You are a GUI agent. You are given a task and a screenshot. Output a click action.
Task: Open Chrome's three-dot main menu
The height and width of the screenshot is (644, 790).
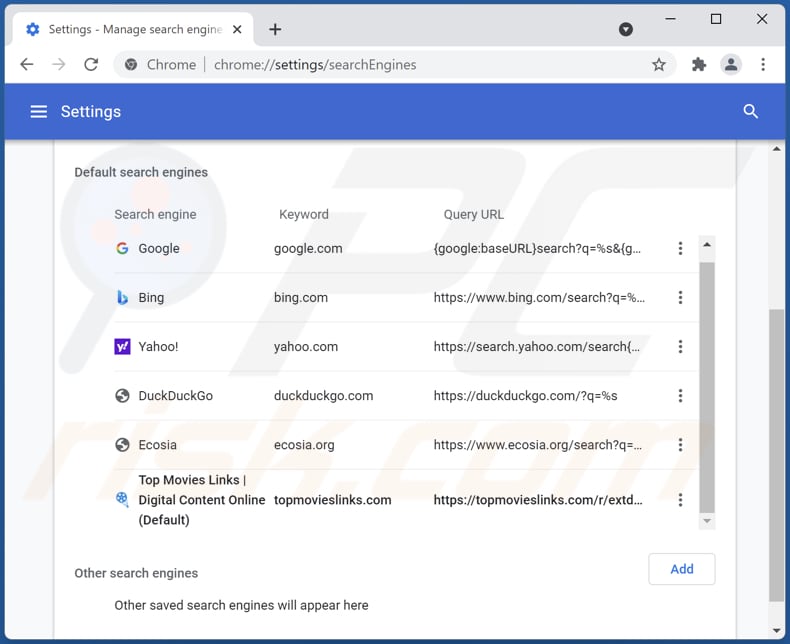763,65
